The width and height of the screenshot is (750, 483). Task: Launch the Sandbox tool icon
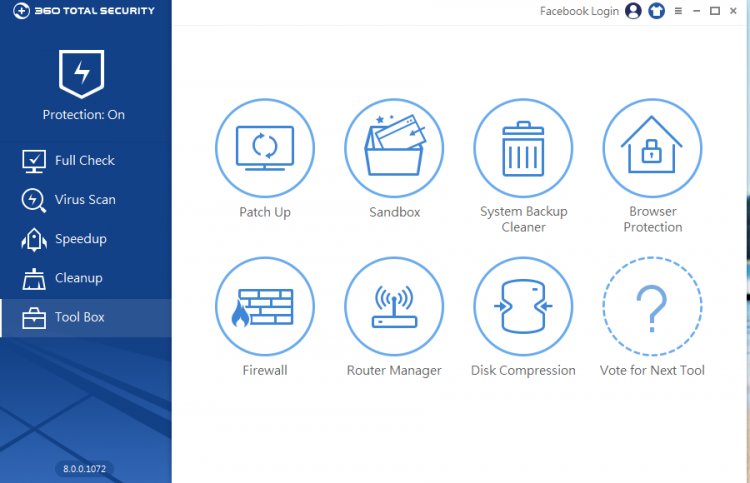pyautogui.click(x=394, y=148)
